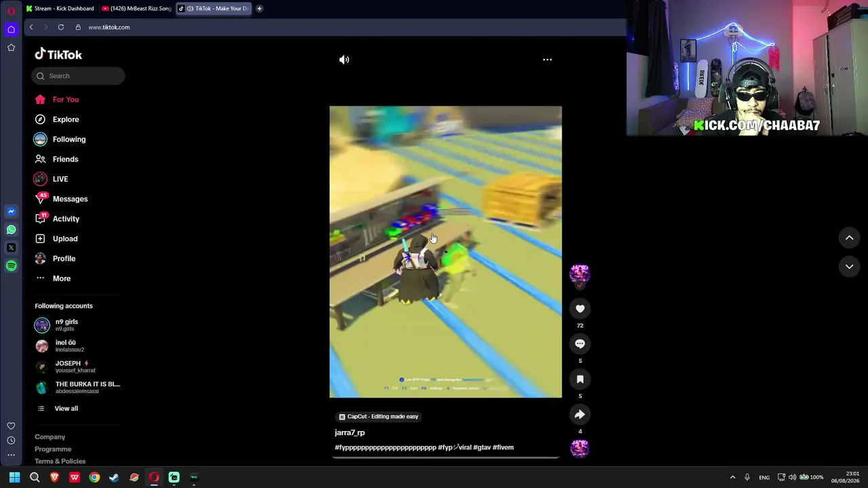Image resolution: width=868 pixels, height=488 pixels.
Task: Expand Terms & Policies footer section
Action: point(60,462)
